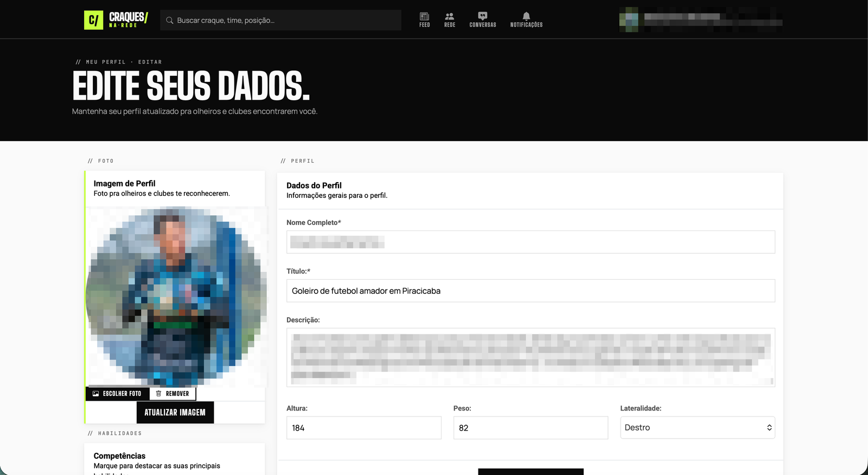The image size is (868, 475).
Task: Change the Peso value 82
Action: [x=531, y=428]
